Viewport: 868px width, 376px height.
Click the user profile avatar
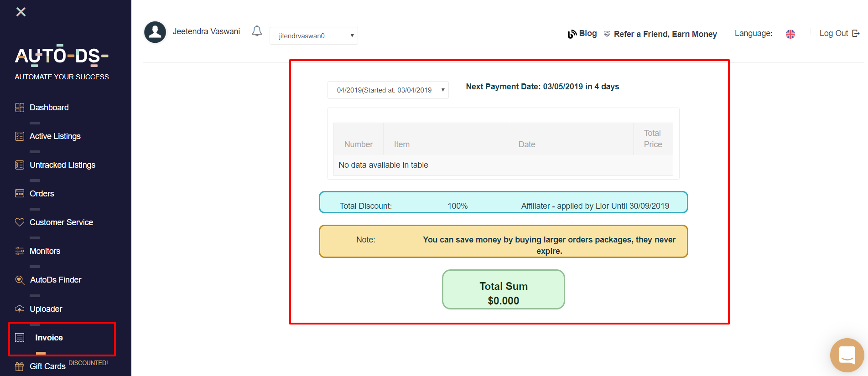coord(155,32)
